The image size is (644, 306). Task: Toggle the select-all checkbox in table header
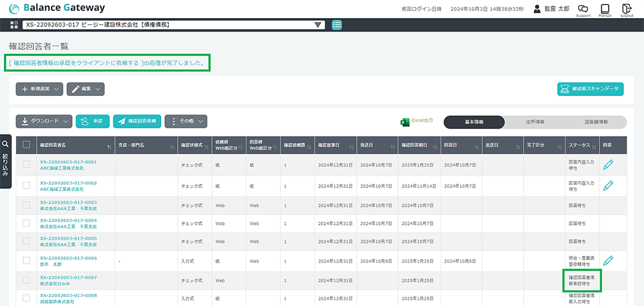click(26, 145)
